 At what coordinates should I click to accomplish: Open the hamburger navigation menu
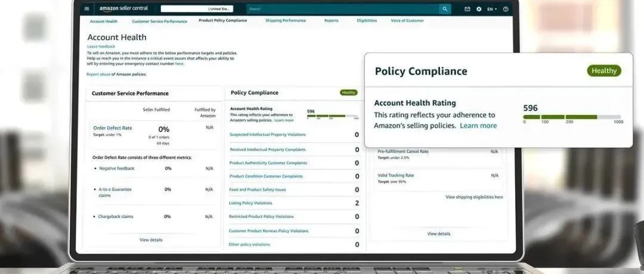click(86, 8)
